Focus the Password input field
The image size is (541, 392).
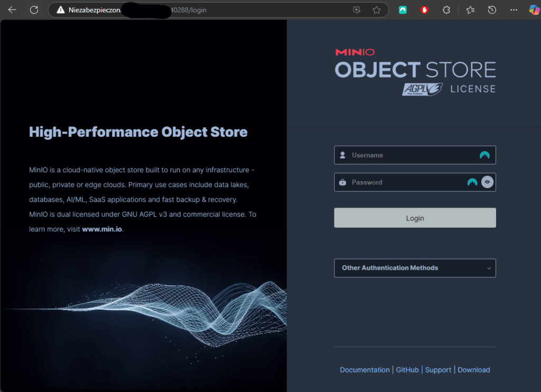point(415,182)
